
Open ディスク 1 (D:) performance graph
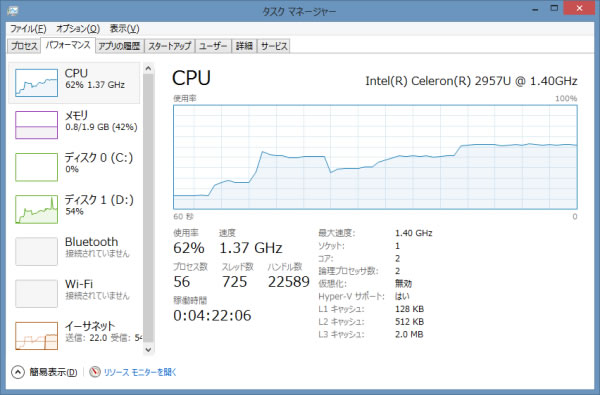36,209
